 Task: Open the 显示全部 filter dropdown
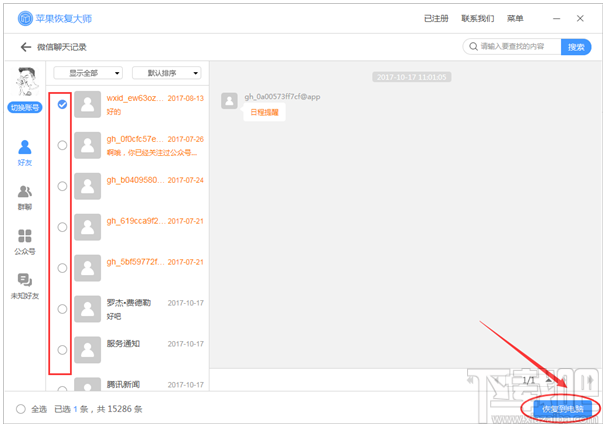click(88, 73)
